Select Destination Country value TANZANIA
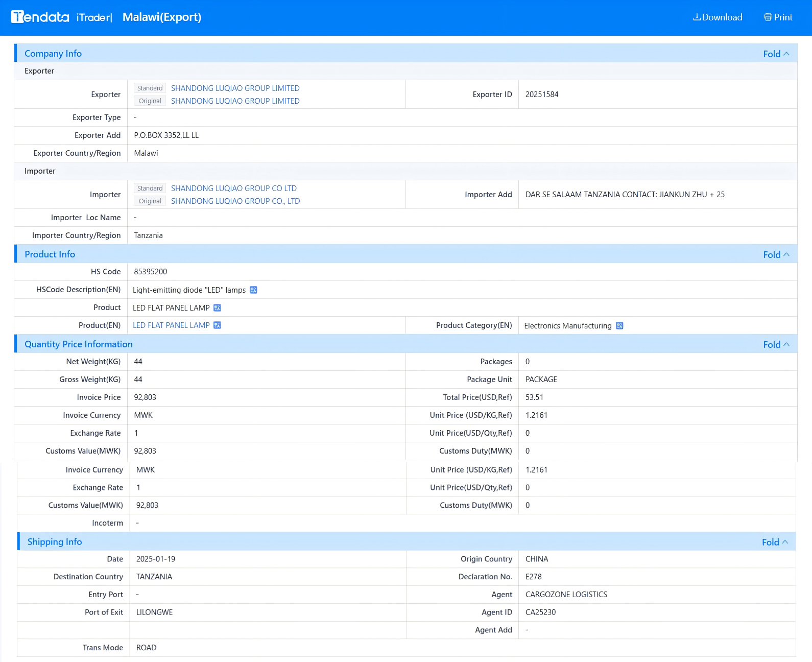Image resolution: width=812 pixels, height=662 pixels. pyautogui.click(x=154, y=577)
